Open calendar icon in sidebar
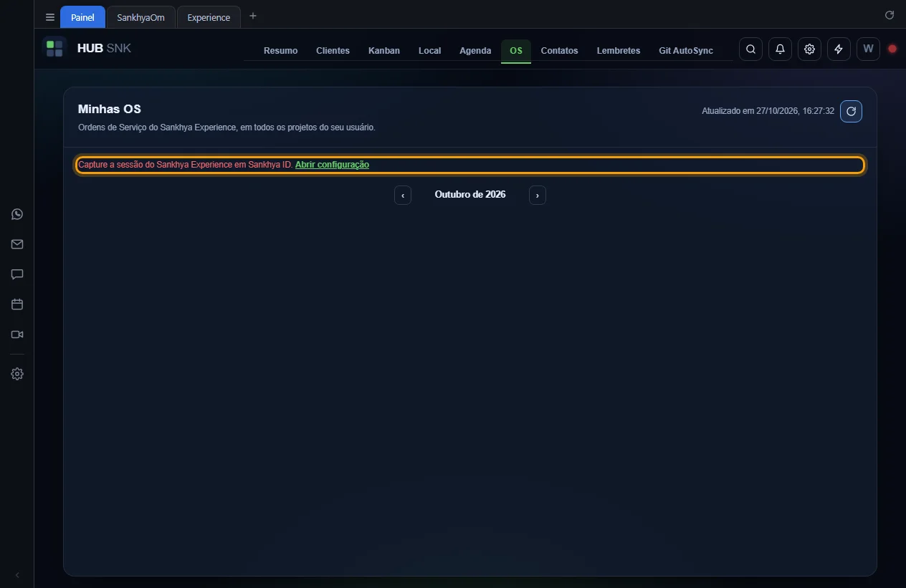 (17, 304)
